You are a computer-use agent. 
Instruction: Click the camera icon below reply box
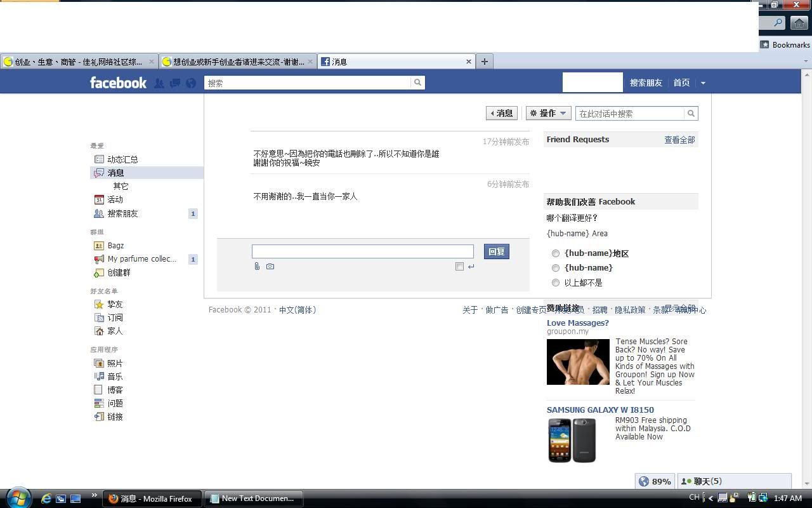(x=270, y=267)
